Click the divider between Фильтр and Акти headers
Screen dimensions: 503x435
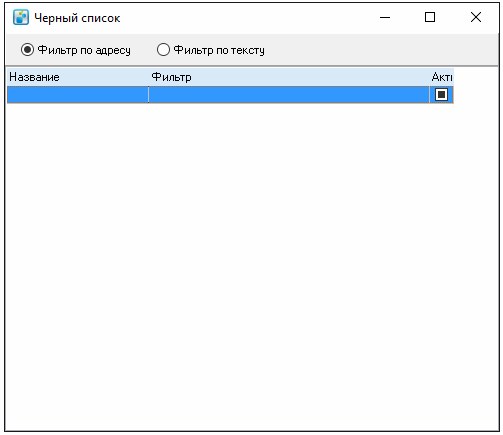pos(429,77)
